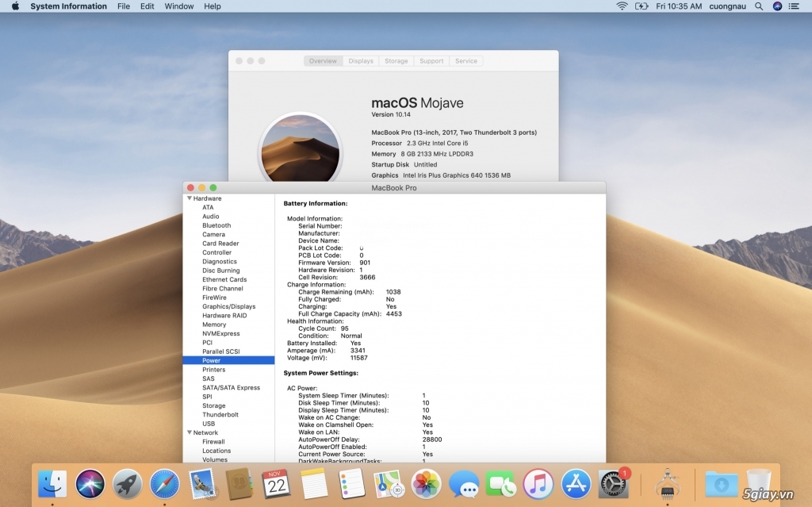Select Bluetooth in the sidebar
This screenshot has width=812, height=507.
pyautogui.click(x=216, y=225)
